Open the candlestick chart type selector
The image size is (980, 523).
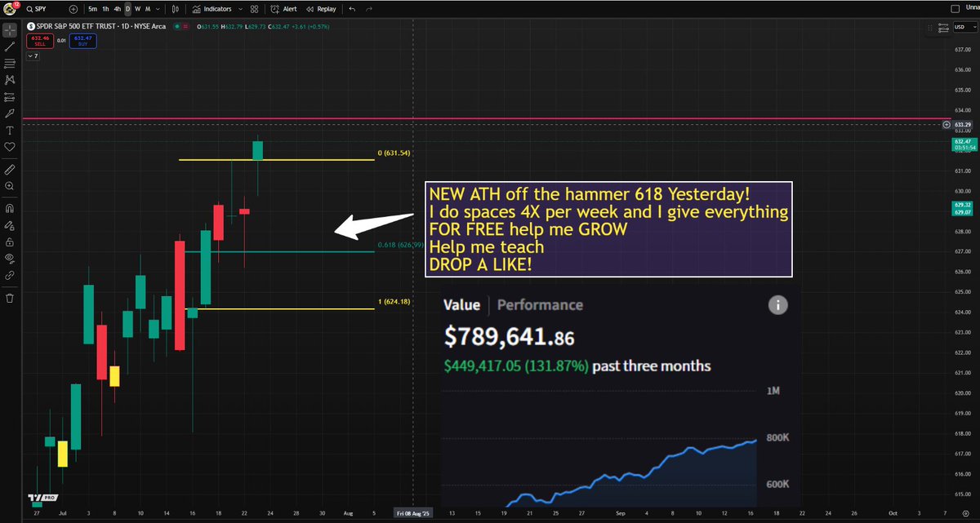177,9
